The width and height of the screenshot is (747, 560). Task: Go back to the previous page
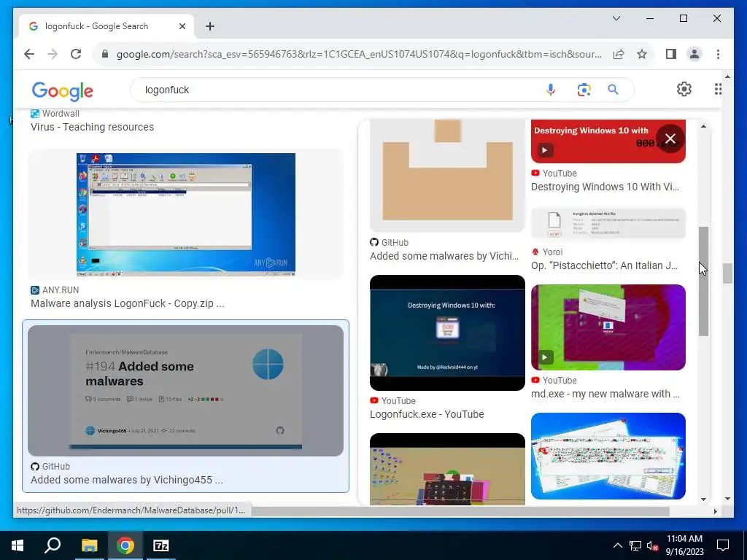tap(29, 54)
